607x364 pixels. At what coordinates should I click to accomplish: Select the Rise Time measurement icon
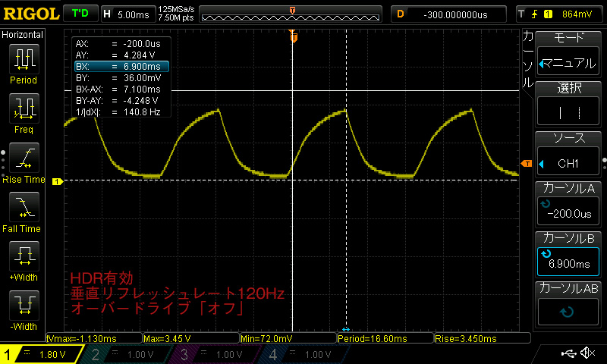[x=24, y=158]
